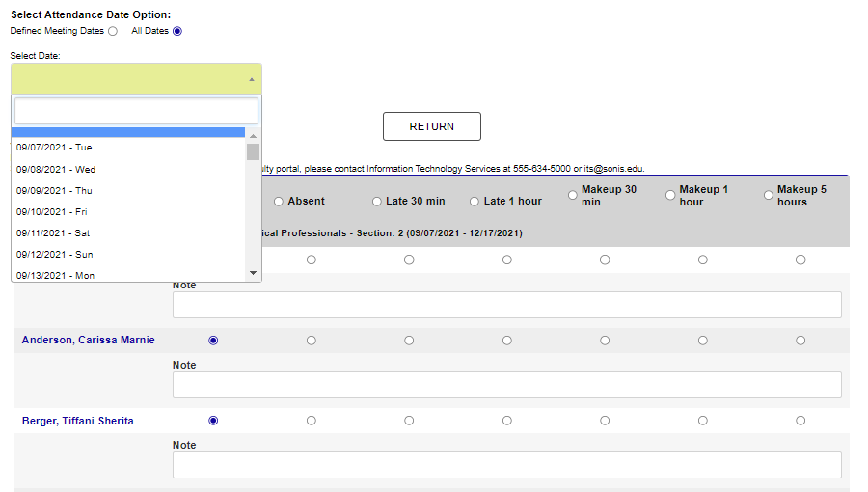
Task: Choose the blank highlighted option in date list
Action: coord(128,132)
